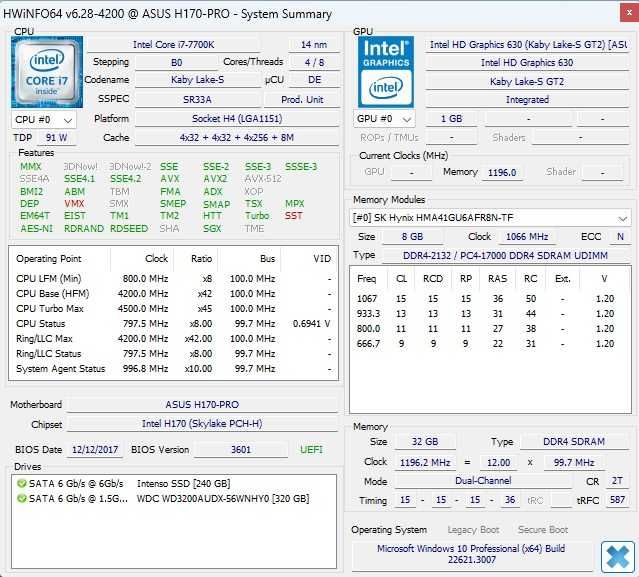Click the ASUS H170-PRO motherboard field
Image resolution: width=639 pixels, height=577 pixels.
(x=202, y=405)
